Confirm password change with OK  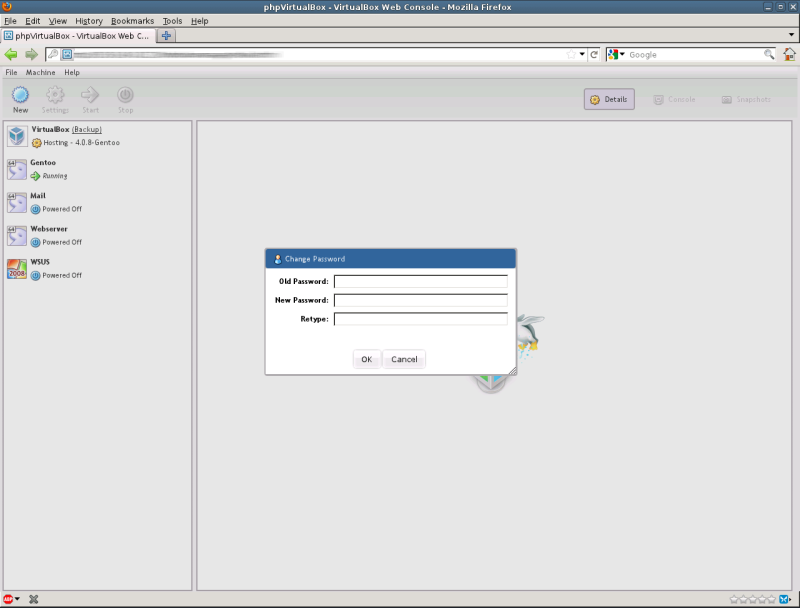(x=366, y=359)
